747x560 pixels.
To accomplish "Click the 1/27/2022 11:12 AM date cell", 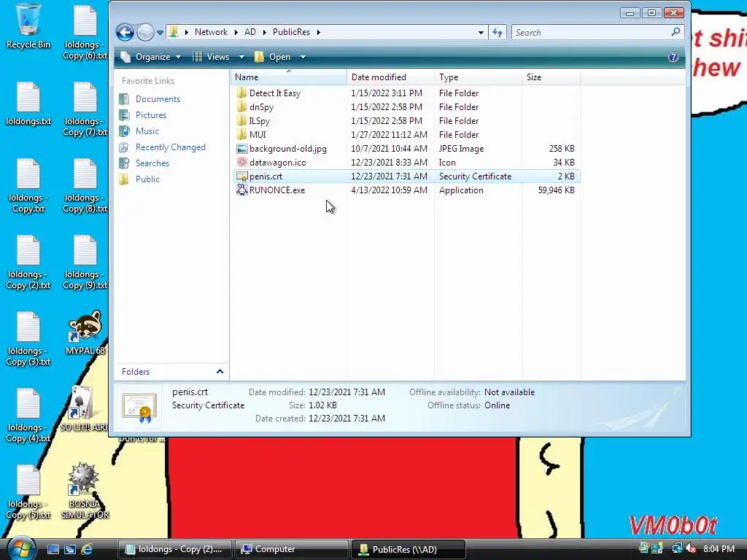I will click(390, 135).
